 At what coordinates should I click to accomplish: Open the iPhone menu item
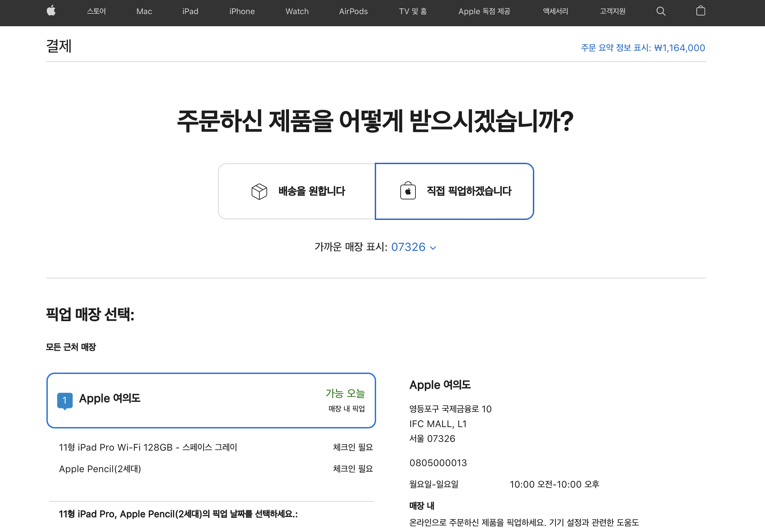coord(242,11)
